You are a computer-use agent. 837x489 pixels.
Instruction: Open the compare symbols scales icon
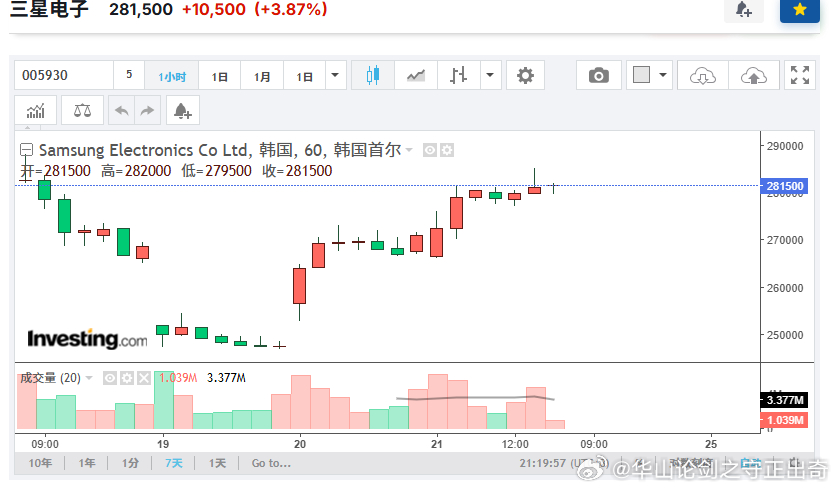(x=82, y=111)
